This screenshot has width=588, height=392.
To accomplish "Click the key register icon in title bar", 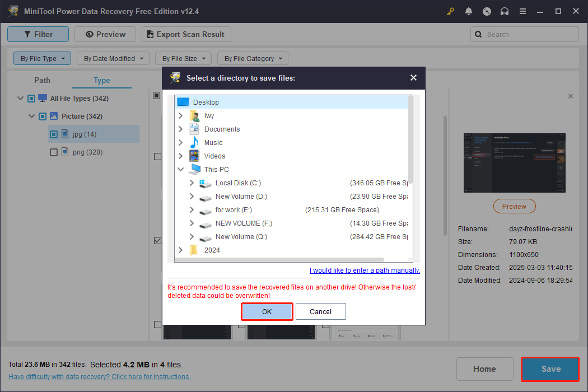I will pyautogui.click(x=450, y=11).
